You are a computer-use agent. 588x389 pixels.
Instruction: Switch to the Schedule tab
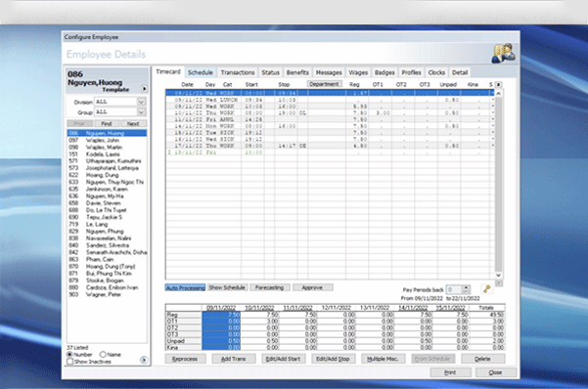201,72
